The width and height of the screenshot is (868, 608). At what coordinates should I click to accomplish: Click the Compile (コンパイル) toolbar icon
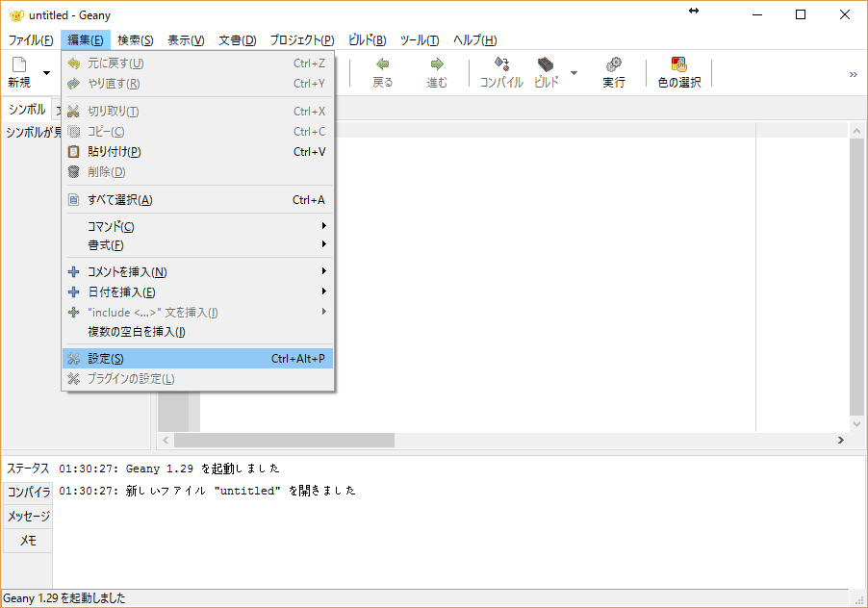501,64
